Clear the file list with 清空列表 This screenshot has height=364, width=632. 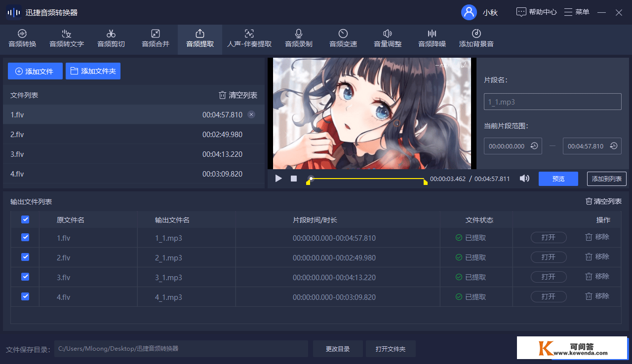(x=238, y=95)
